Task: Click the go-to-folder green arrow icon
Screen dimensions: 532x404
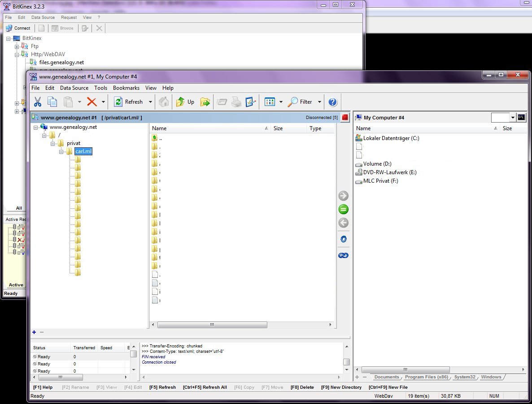Action: (x=205, y=101)
